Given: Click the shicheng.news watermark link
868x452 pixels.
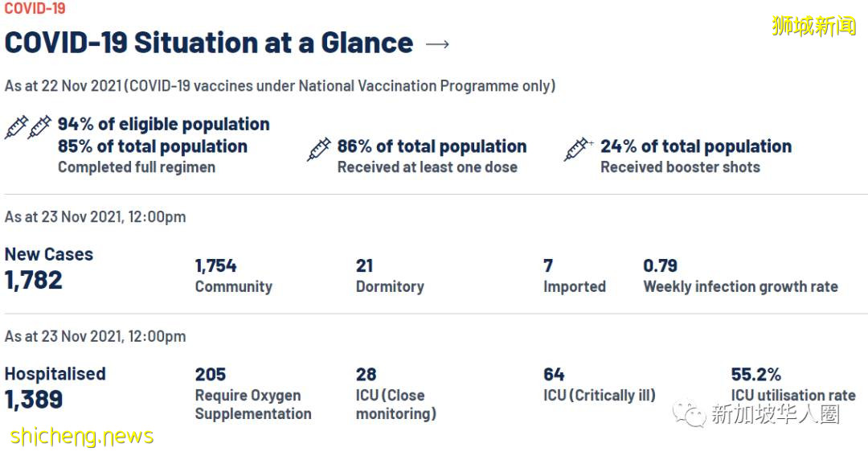Looking at the screenshot, I should (82, 437).
